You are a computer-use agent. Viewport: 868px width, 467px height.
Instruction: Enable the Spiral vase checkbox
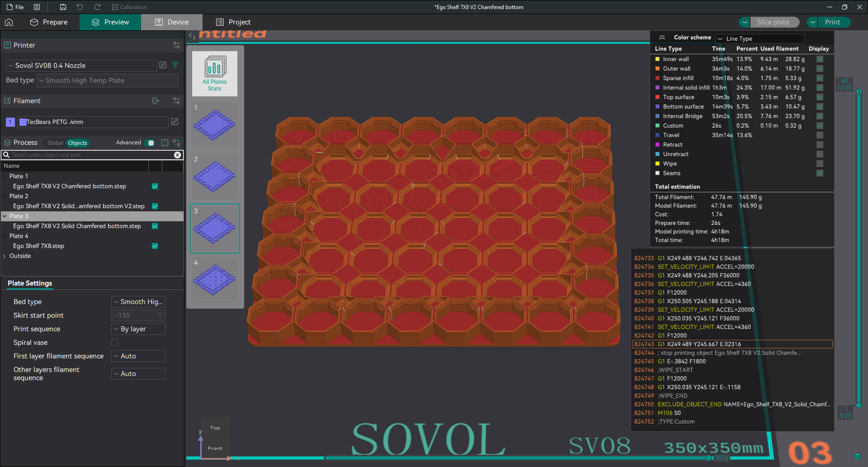(115, 343)
